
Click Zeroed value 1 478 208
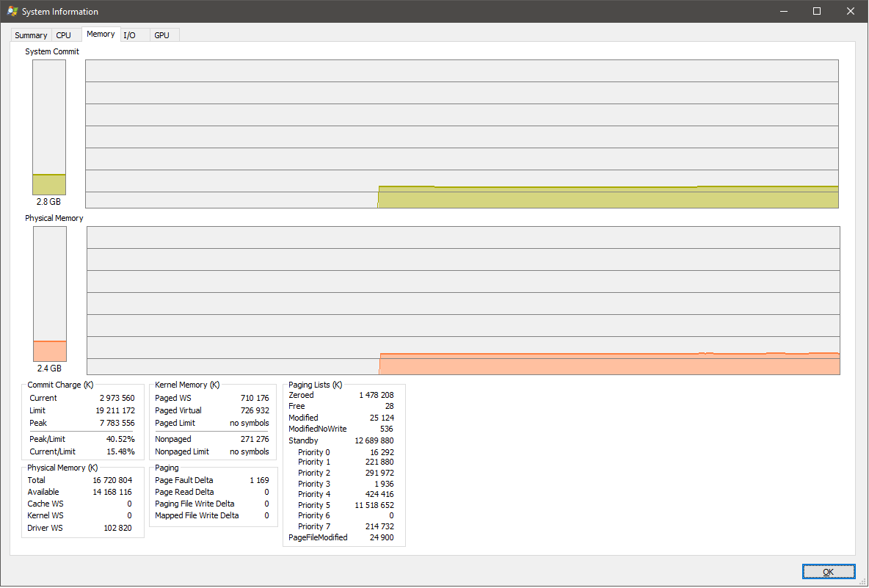click(377, 395)
